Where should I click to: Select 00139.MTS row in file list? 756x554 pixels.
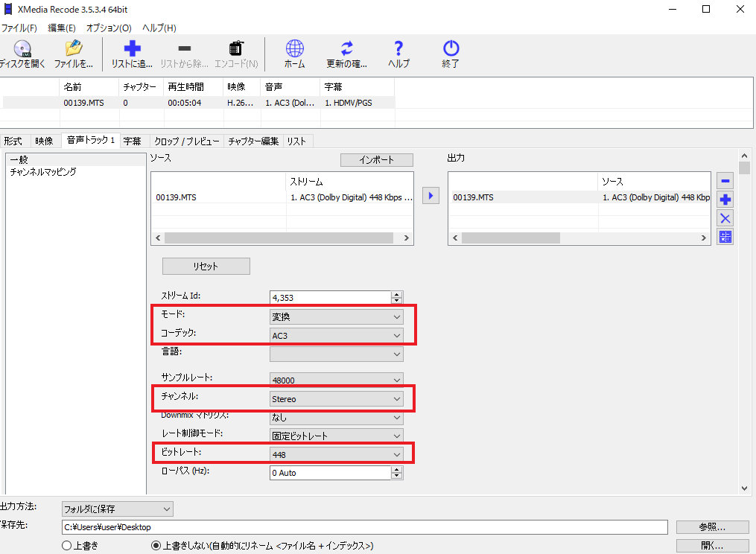pos(199,103)
